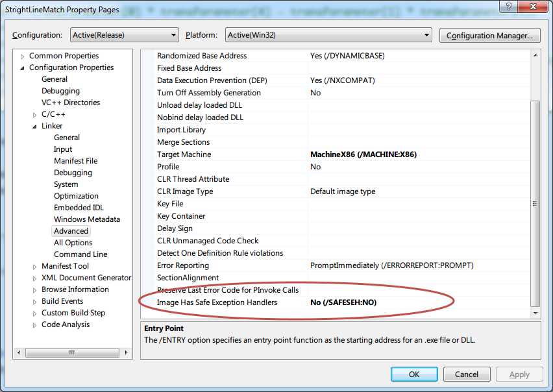
Task: Select Fixed Base Address property
Action: pyautogui.click(x=189, y=68)
